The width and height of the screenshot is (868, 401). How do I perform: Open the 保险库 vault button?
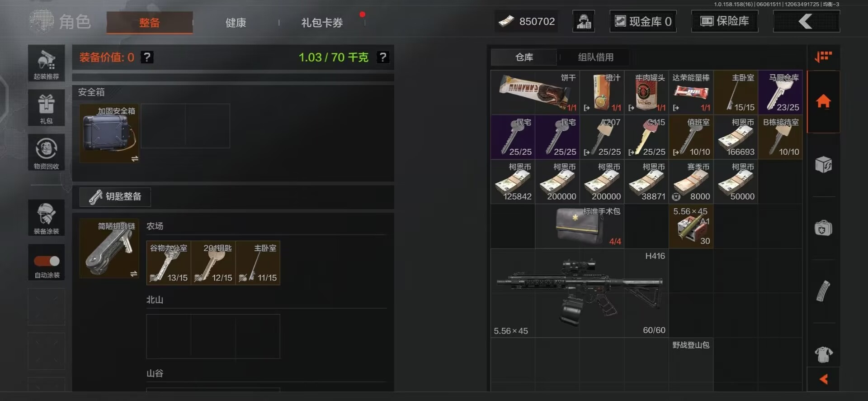[725, 21]
